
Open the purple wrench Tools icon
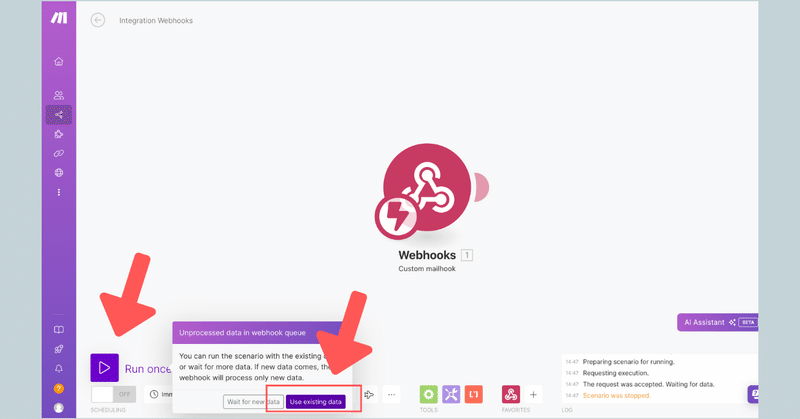(x=451, y=394)
